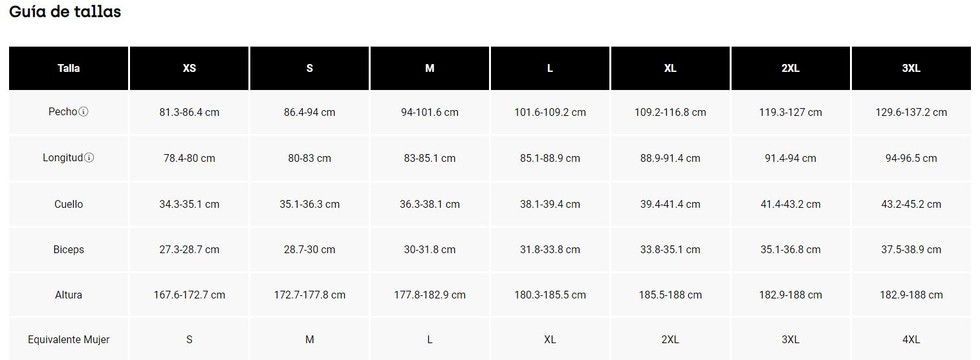Select the 2XL size column header
This screenshot has height=360, width=980.
pyautogui.click(x=790, y=68)
